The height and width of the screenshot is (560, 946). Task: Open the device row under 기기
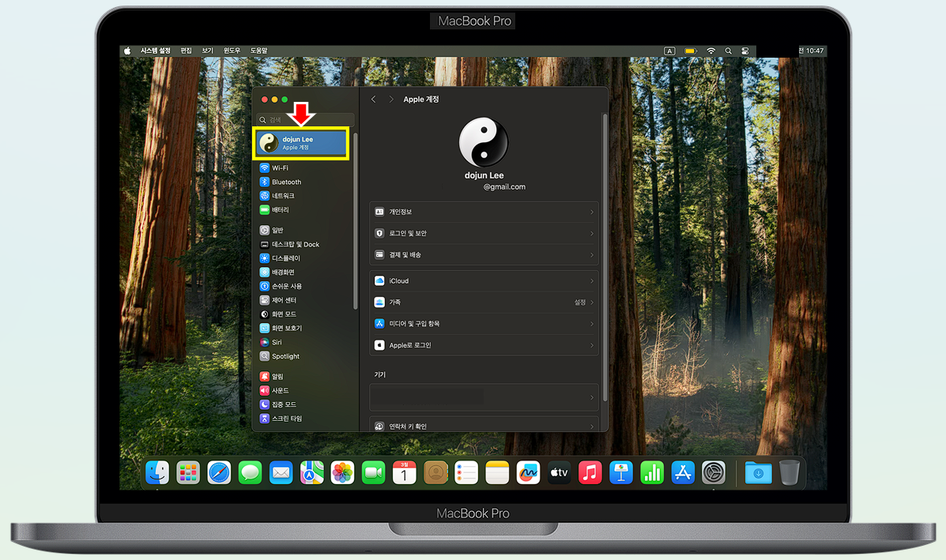click(x=484, y=397)
